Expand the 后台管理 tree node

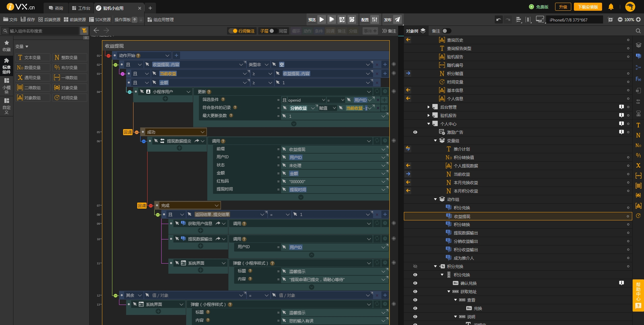pyautogui.click(x=428, y=107)
